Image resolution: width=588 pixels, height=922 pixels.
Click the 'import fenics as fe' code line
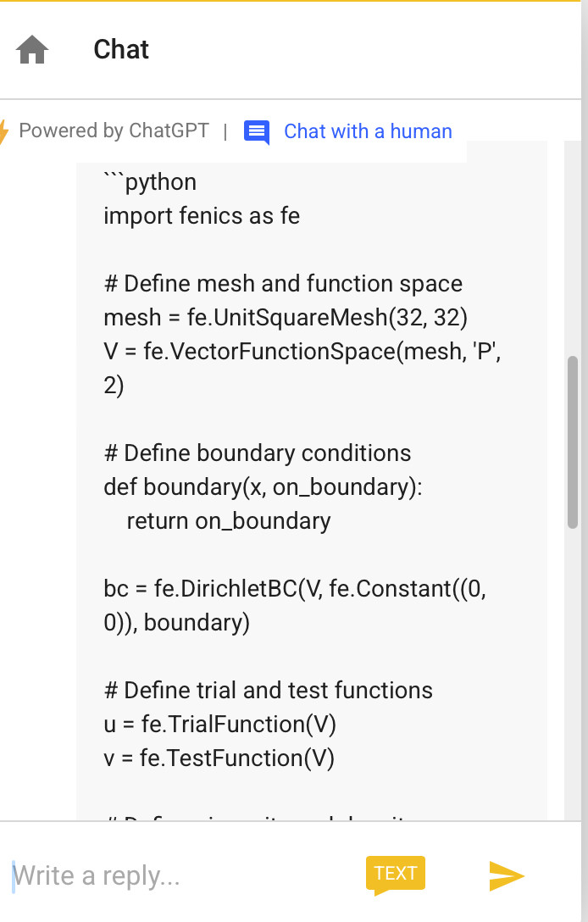[202, 216]
